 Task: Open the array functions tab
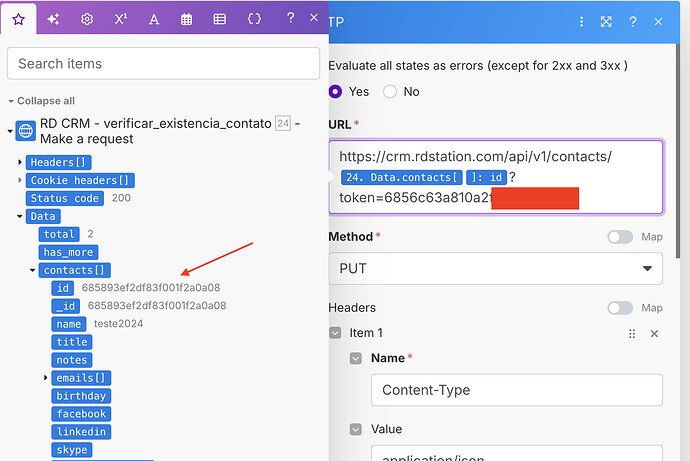[220, 19]
